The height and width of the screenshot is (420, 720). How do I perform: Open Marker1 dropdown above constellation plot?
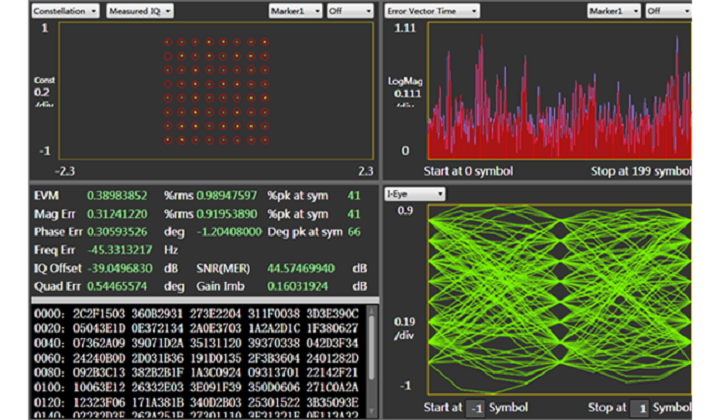[296, 10]
